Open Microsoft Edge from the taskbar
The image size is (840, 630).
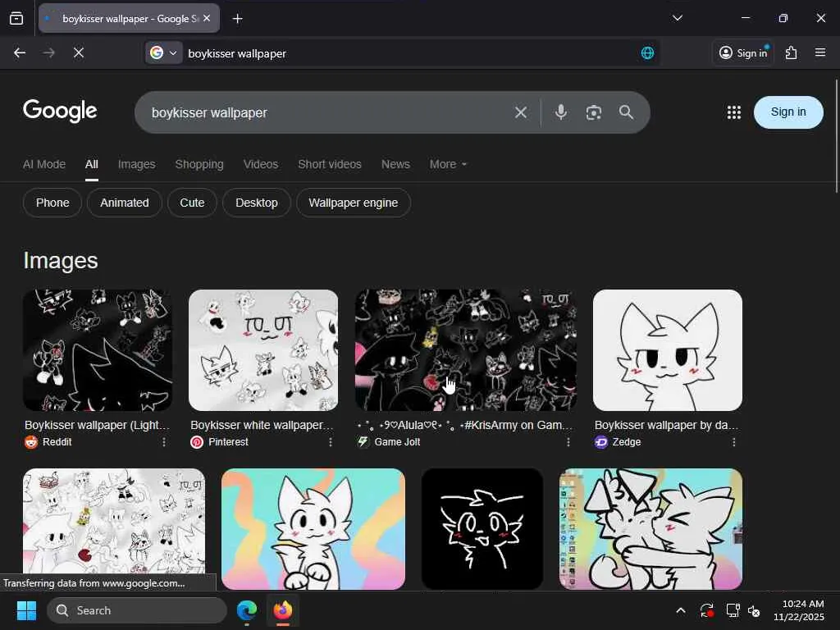click(x=247, y=610)
